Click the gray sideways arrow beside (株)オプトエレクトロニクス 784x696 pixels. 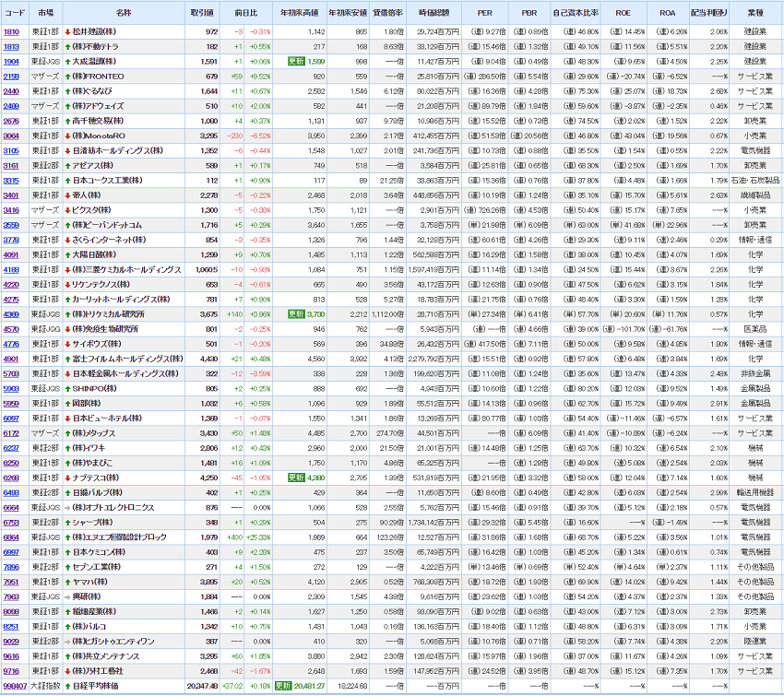67,508
